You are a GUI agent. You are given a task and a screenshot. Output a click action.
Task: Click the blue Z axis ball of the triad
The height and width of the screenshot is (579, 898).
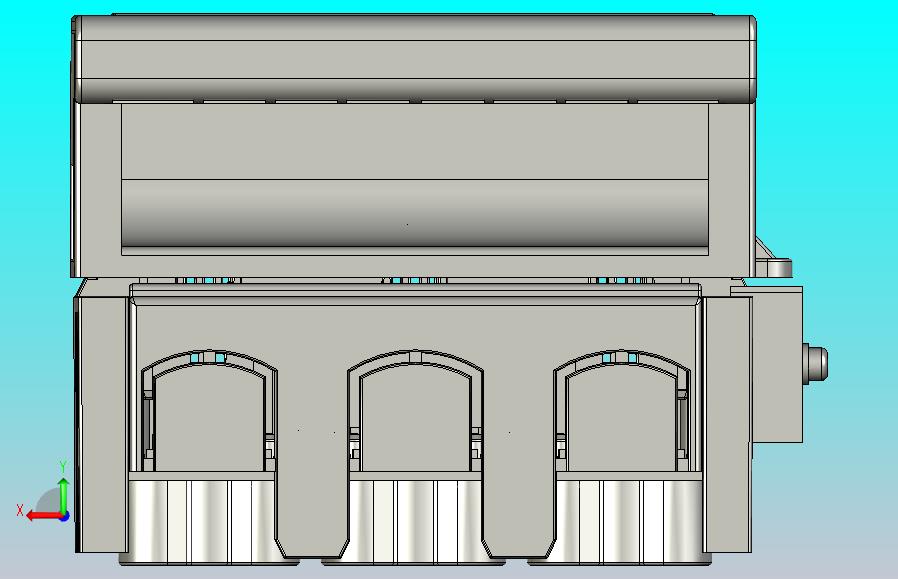click(65, 516)
